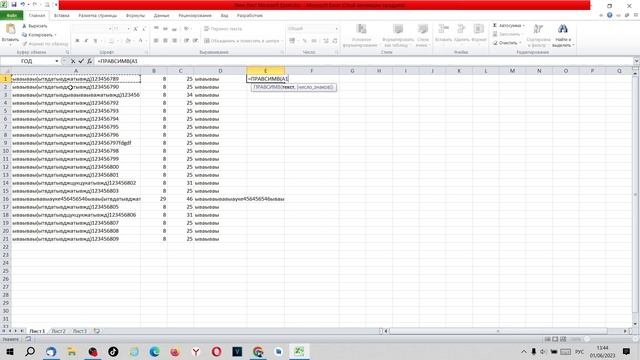Switch to Page Layout view in status bar
The height and width of the screenshot is (360, 640).
point(555,339)
